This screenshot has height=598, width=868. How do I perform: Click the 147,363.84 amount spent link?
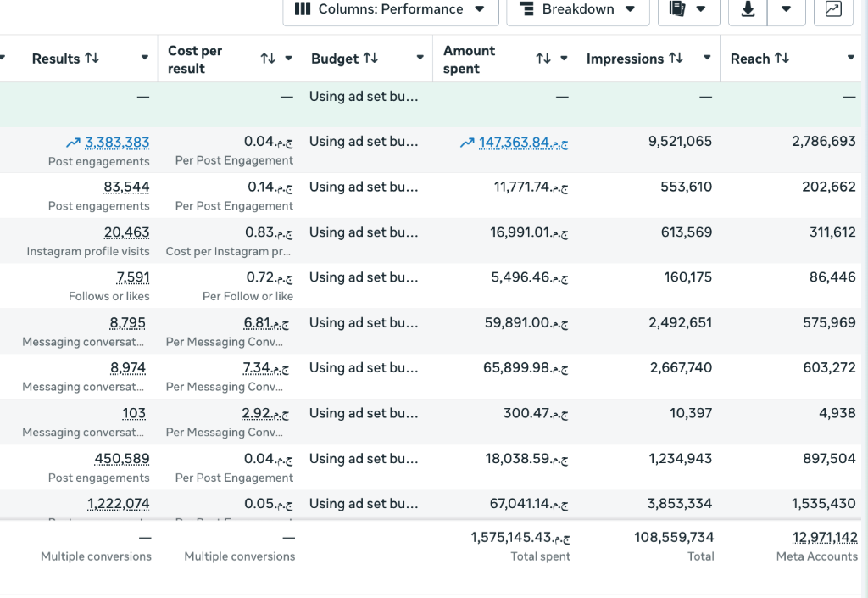[524, 143]
